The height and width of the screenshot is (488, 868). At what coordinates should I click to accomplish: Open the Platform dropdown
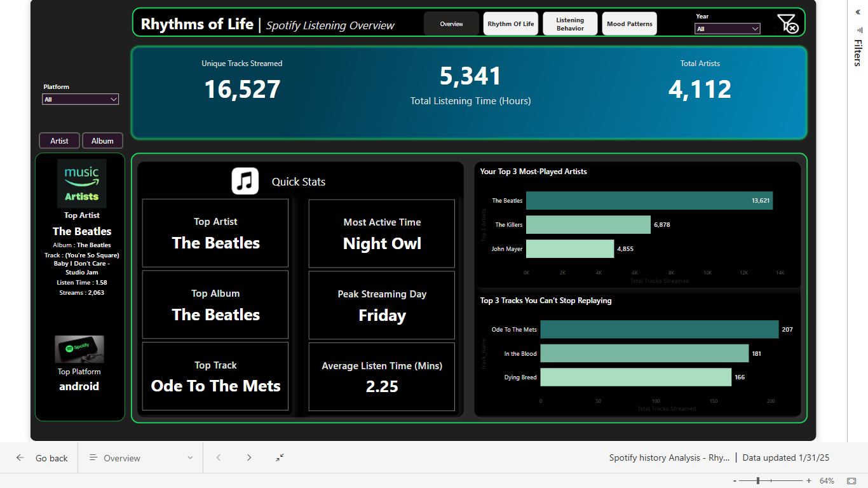[80, 99]
